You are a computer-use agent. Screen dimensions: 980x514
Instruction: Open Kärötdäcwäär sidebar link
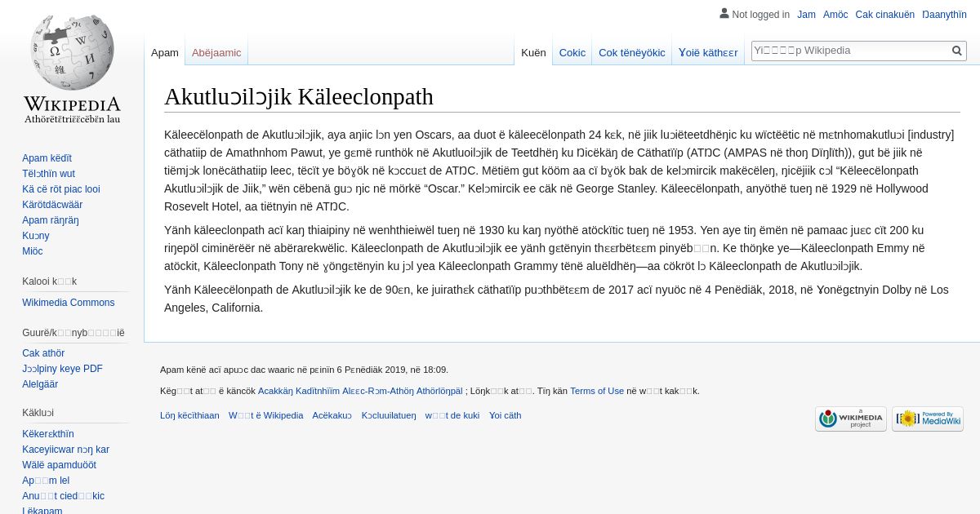(52, 205)
